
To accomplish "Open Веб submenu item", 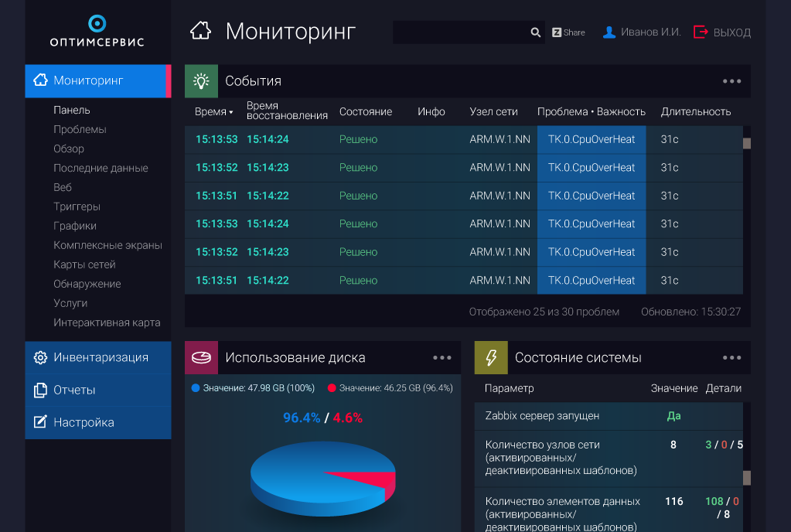I will 63,187.
